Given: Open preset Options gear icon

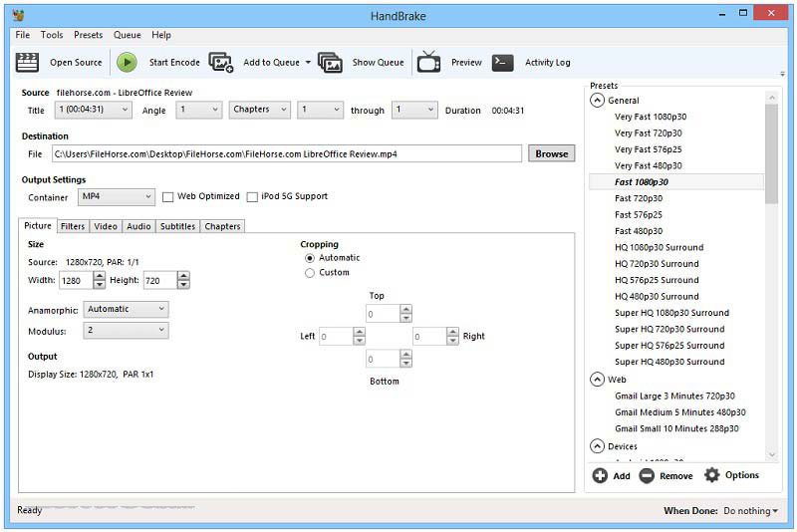Looking at the screenshot, I should pyautogui.click(x=711, y=475).
